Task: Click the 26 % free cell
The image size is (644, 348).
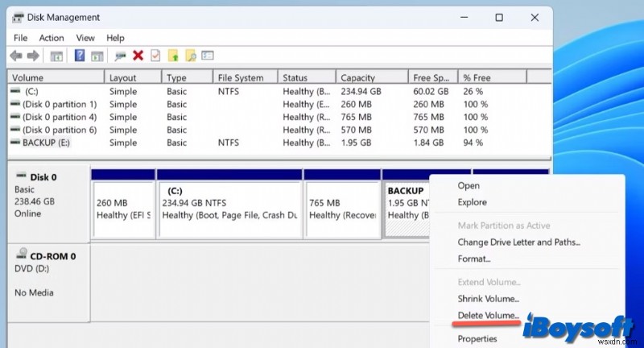Action: [x=473, y=91]
